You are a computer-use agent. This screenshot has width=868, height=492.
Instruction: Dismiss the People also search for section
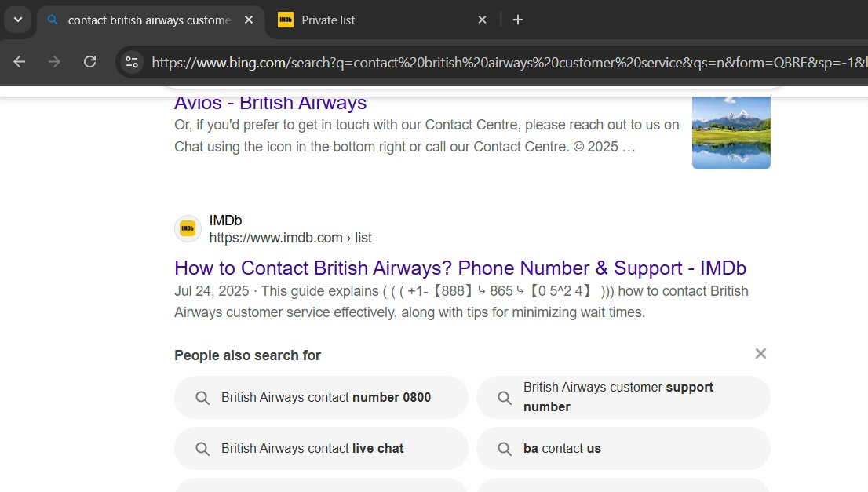tap(760, 354)
